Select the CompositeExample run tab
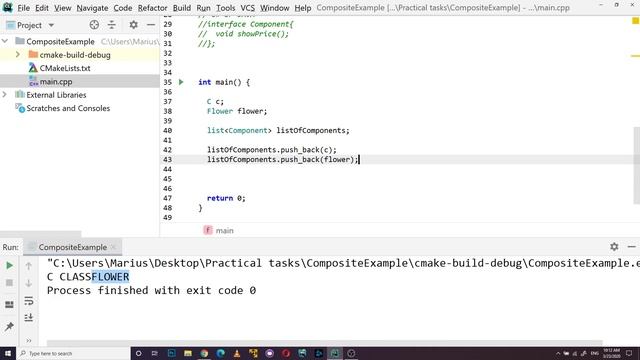The width and height of the screenshot is (640, 360). [72, 247]
